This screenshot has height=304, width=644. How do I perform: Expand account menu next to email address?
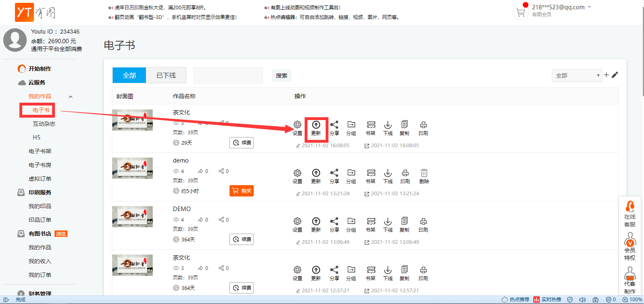[x=589, y=7]
